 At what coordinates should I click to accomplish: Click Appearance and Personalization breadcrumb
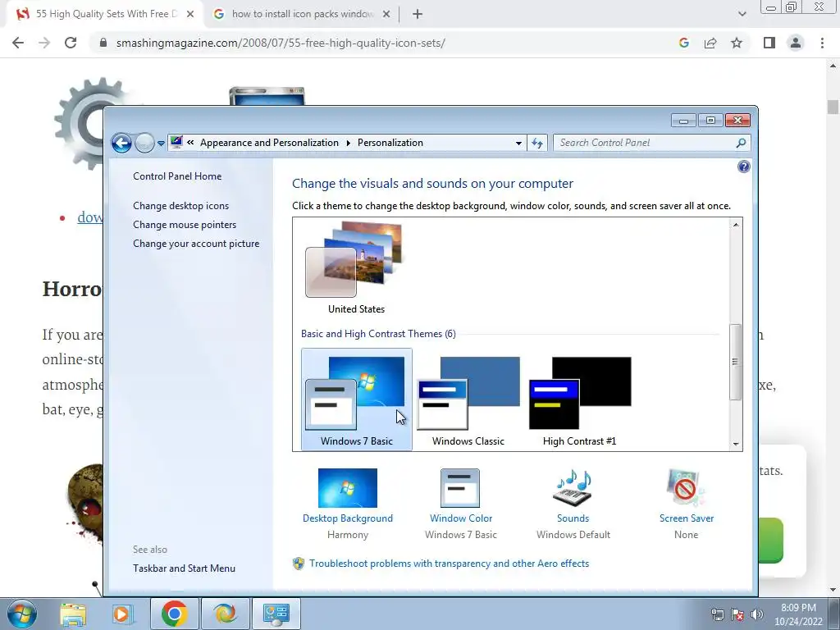coord(269,143)
